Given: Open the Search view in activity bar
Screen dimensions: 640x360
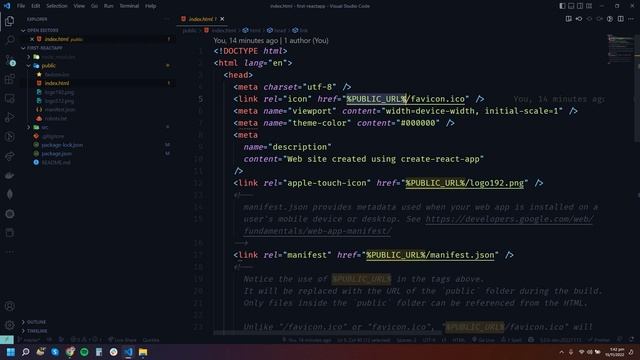Looking at the screenshot, I should 10,40.
